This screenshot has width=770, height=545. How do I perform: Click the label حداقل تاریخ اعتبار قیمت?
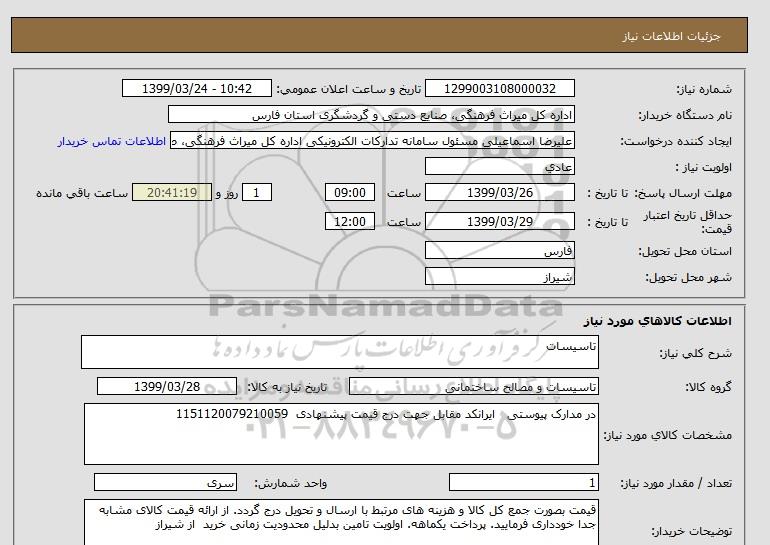pos(688,222)
